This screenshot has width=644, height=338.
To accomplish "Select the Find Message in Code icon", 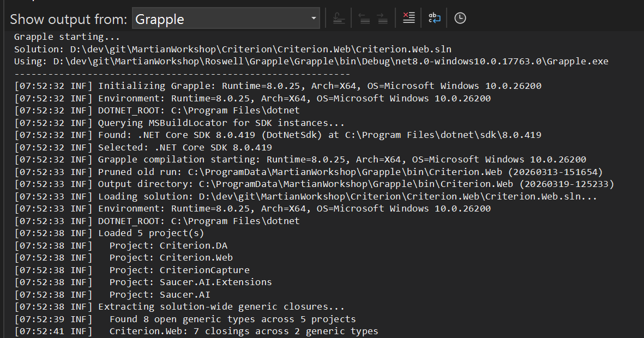I will [x=339, y=17].
